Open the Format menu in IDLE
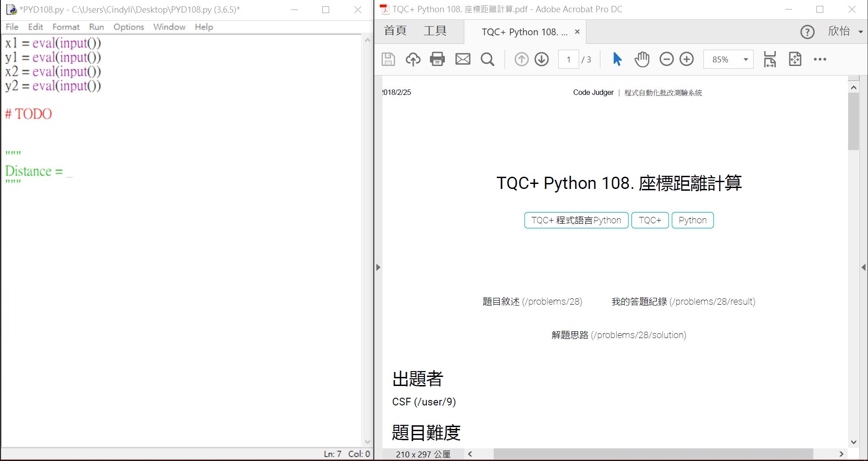Screen dimensions: 868x461 pos(66,27)
